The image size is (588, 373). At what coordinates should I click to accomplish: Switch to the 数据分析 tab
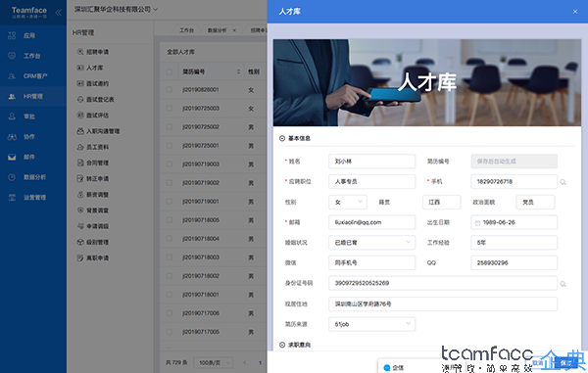click(x=218, y=30)
